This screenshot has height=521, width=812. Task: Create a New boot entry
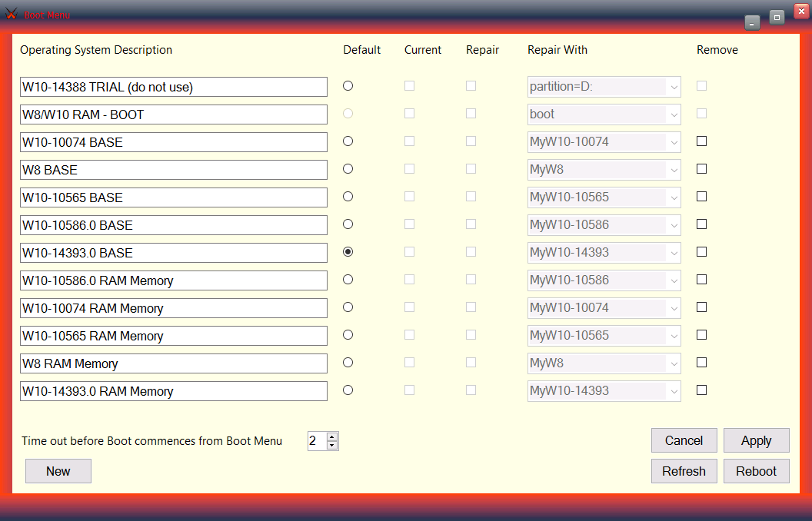[58, 471]
